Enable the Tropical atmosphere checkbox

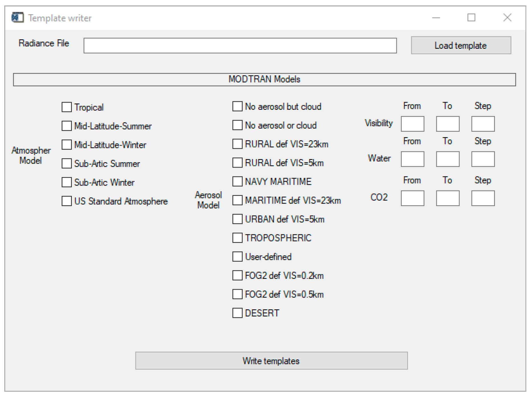click(x=67, y=107)
